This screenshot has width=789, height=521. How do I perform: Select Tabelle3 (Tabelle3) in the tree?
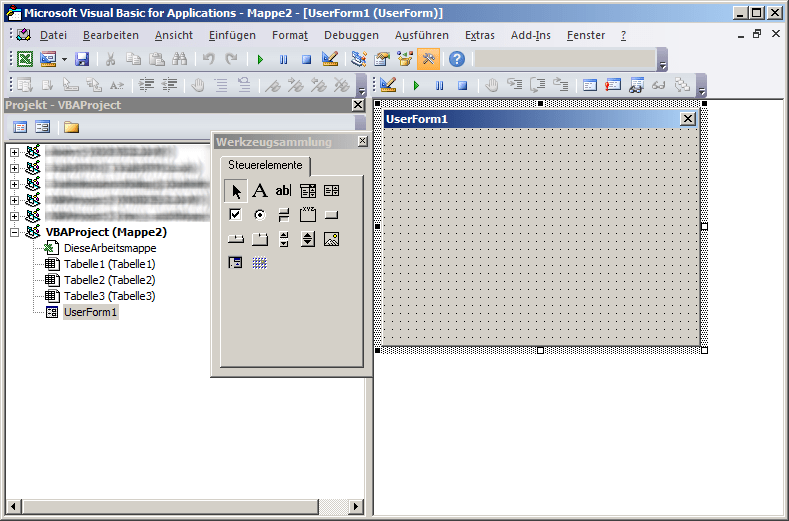pos(110,296)
